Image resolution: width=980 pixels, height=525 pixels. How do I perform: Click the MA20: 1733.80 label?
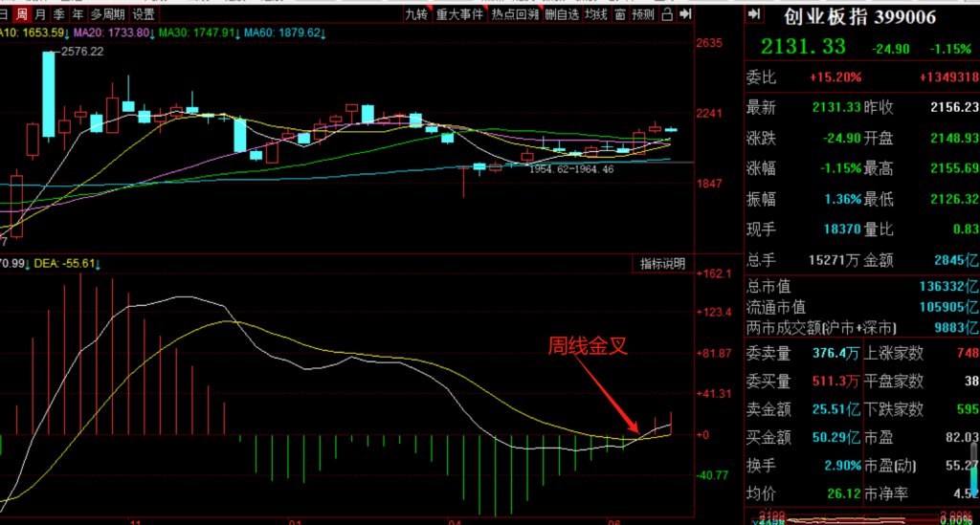[111, 33]
